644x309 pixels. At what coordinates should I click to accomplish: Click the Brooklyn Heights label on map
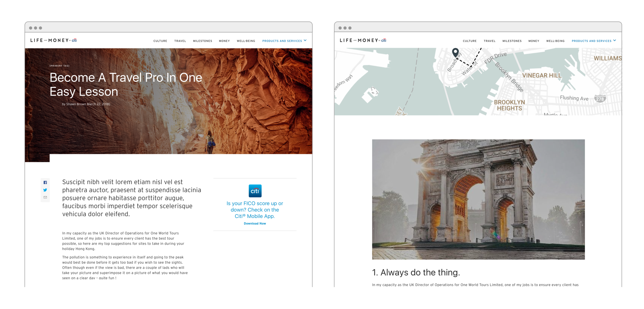click(x=509, y=105)
